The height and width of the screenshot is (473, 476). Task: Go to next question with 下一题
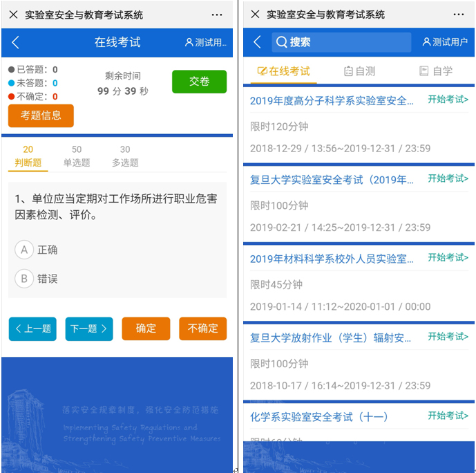pos(88,329)
